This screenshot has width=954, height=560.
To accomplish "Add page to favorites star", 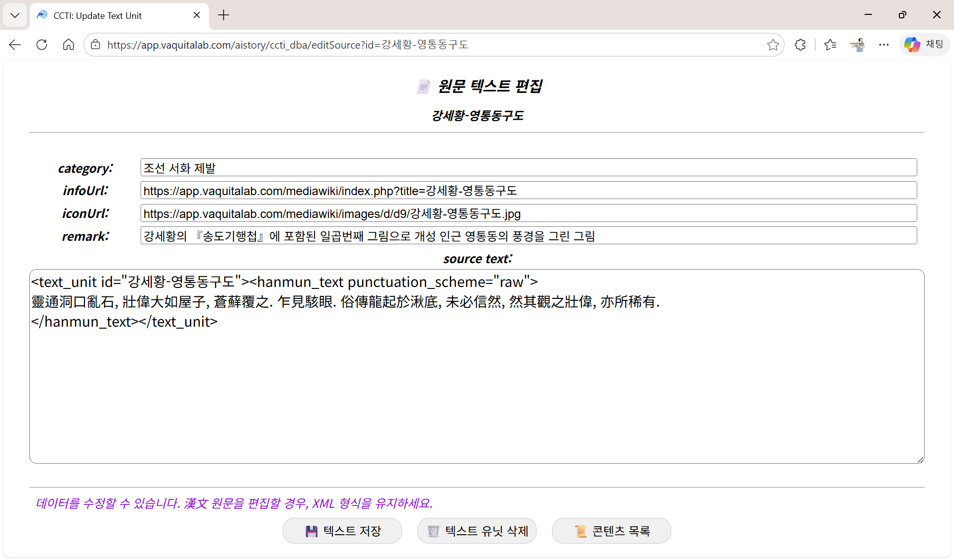I will click(x=773, y=45).
